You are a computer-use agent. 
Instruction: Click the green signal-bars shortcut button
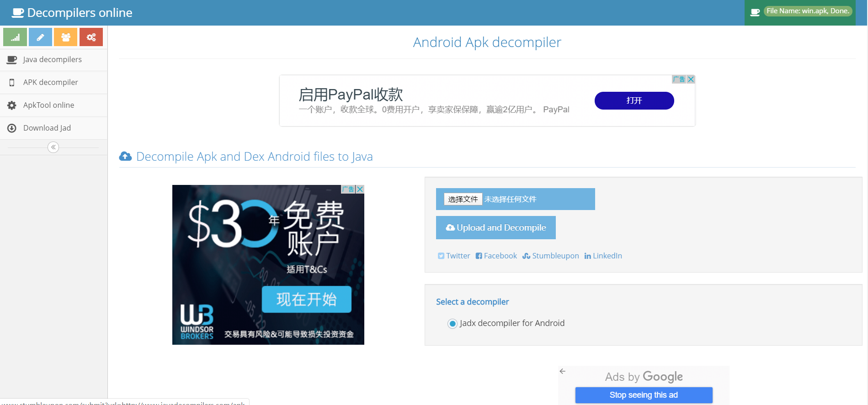[x=15, y=37]
